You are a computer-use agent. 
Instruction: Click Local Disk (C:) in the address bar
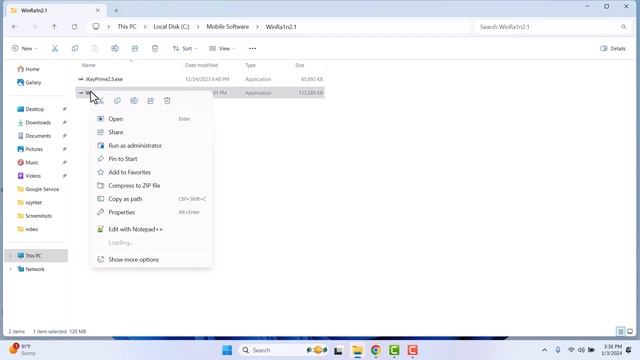[171, 27]
